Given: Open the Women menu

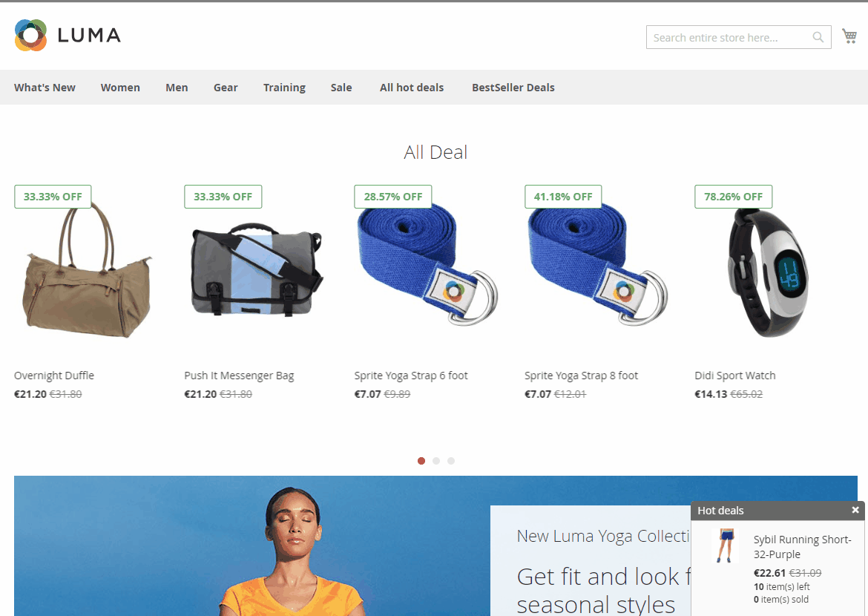Looking at the screenshot, I should tap(120, 88).
